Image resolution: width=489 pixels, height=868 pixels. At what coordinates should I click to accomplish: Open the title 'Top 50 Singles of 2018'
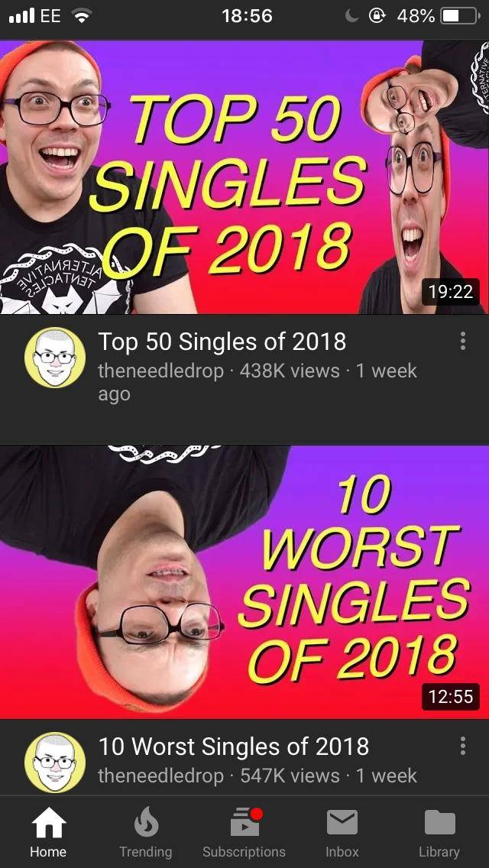pyautogui.click(x=222, y=342)
